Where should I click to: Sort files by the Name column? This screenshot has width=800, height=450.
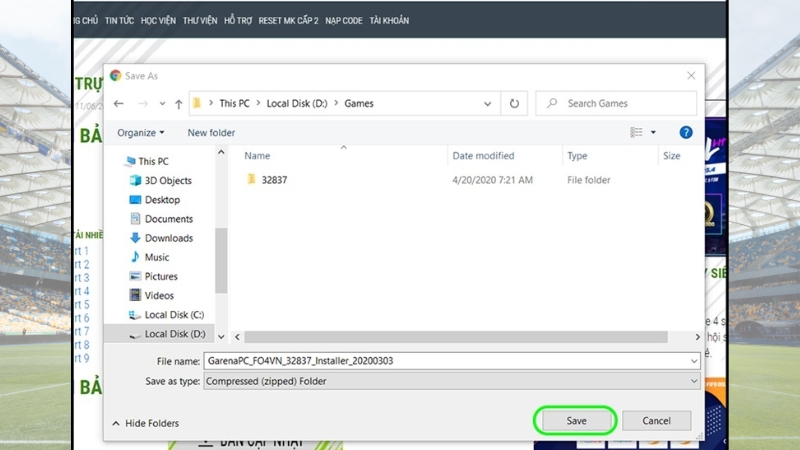(257, 156)
